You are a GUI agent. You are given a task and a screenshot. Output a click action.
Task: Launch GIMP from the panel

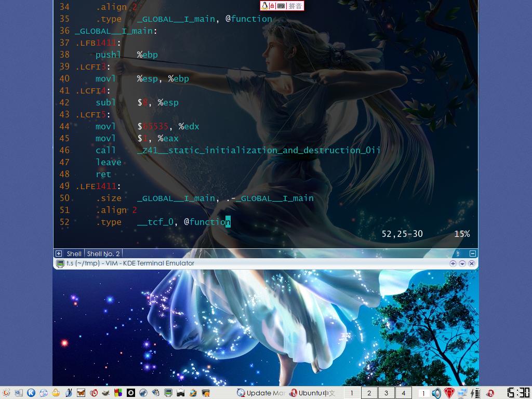pos(106,393)
